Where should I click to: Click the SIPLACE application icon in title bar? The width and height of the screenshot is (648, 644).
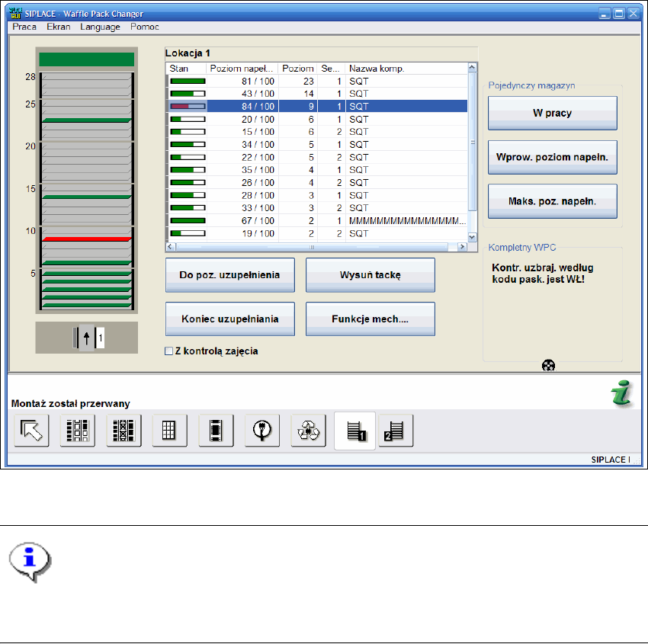(15, 13)
